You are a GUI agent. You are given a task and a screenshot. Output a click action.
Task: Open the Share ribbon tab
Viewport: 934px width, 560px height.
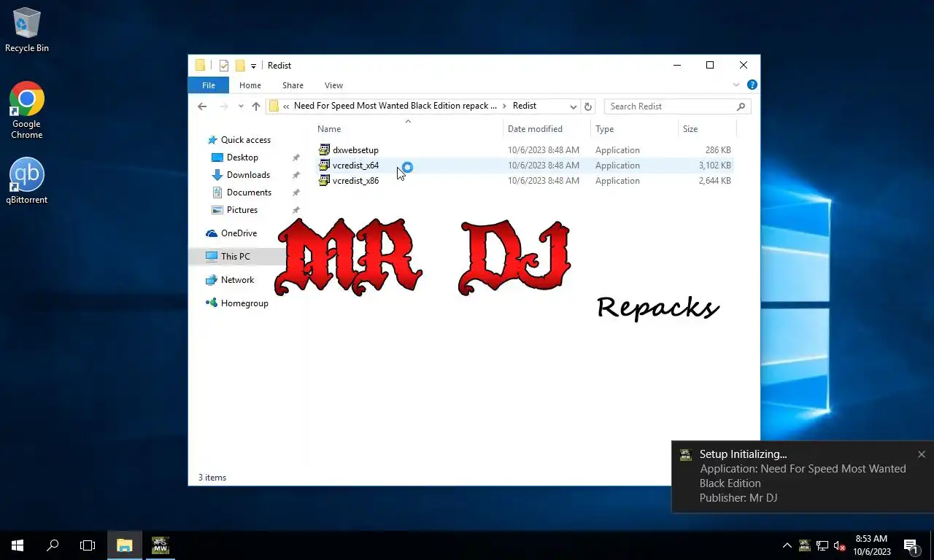(x=293, y=85)
